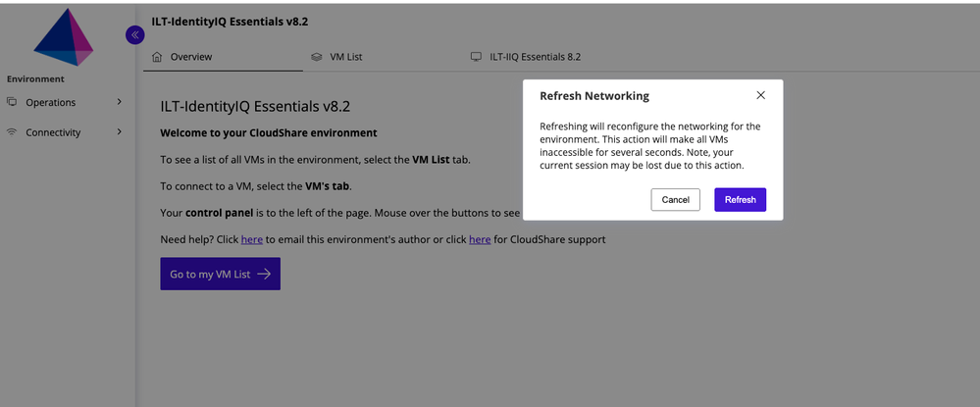The image size is (980, 407).
Task: Click the Go to my VM List button
Action: pyautogui.click(x=220, y=274)
